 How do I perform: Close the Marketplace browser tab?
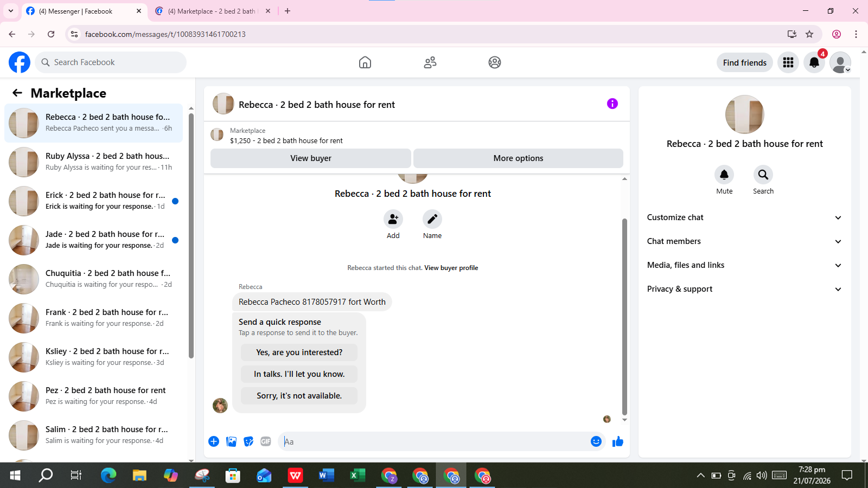(x=268, y=11)
